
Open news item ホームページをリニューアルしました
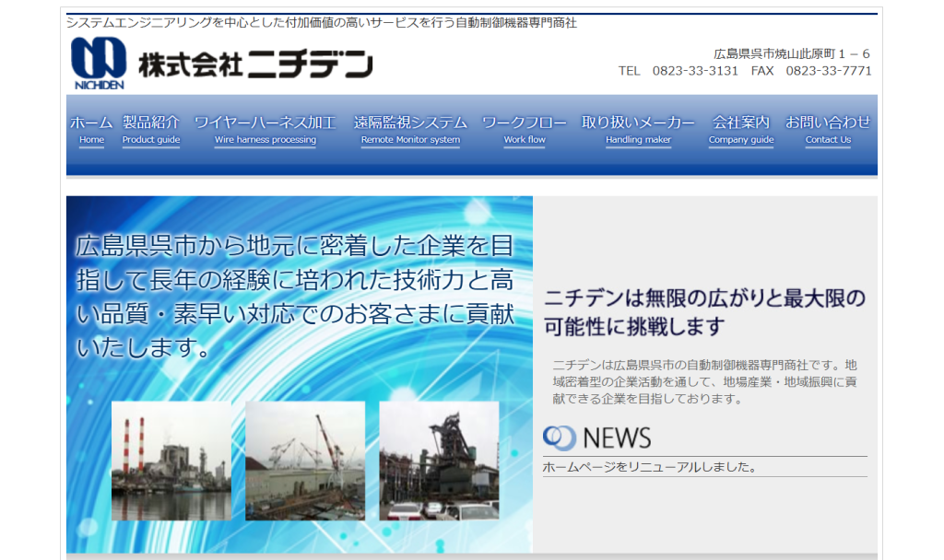pyautogui.click(x=649, y=467)
